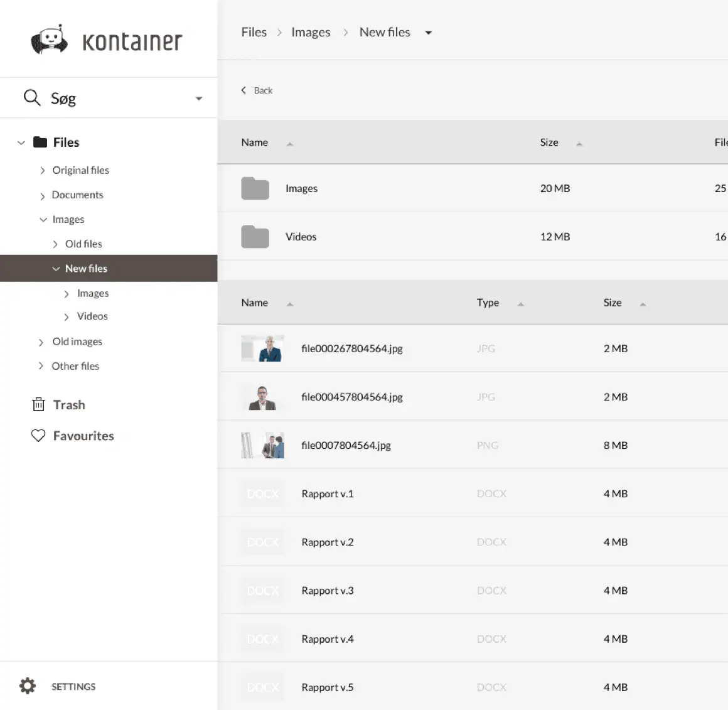Select Other files in the sidebar
Image resolution: width=728 pixels, height=710 pixels.
tap(75, 366)
